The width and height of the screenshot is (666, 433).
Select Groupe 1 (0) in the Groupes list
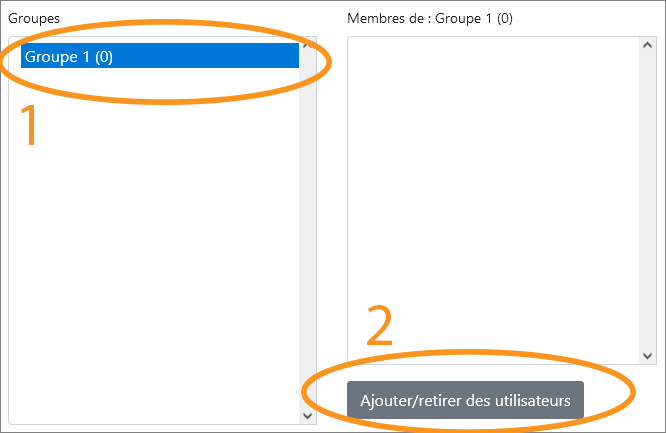click(160, 56)
